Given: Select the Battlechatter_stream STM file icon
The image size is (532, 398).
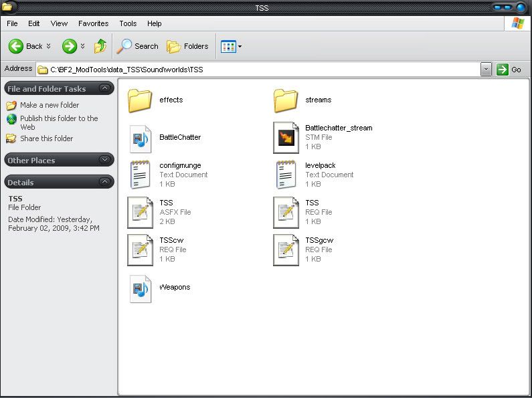Looking at the screenshot, I should coord(286,138).
